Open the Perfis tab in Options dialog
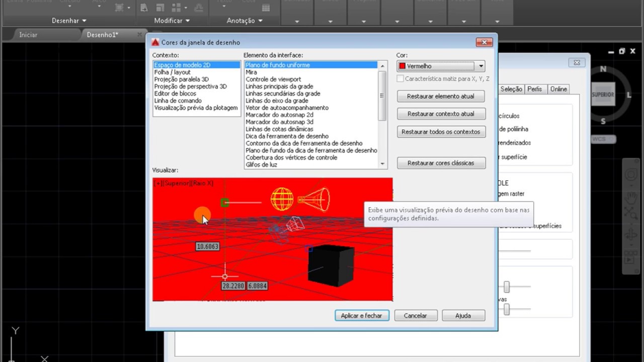644x362 pixels. (x=535, y=89)
